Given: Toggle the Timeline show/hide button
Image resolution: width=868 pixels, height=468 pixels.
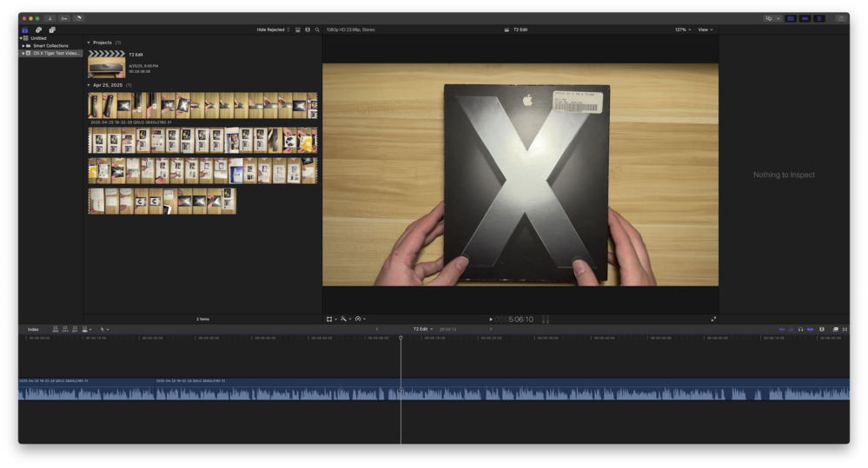Looking at the screenshot, I should [805, 18].
